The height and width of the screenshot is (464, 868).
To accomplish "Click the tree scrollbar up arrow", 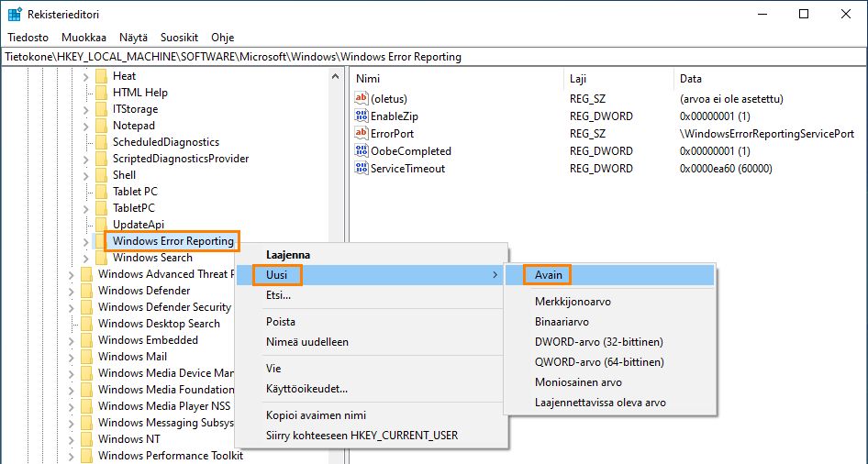I will pos(335,76).
